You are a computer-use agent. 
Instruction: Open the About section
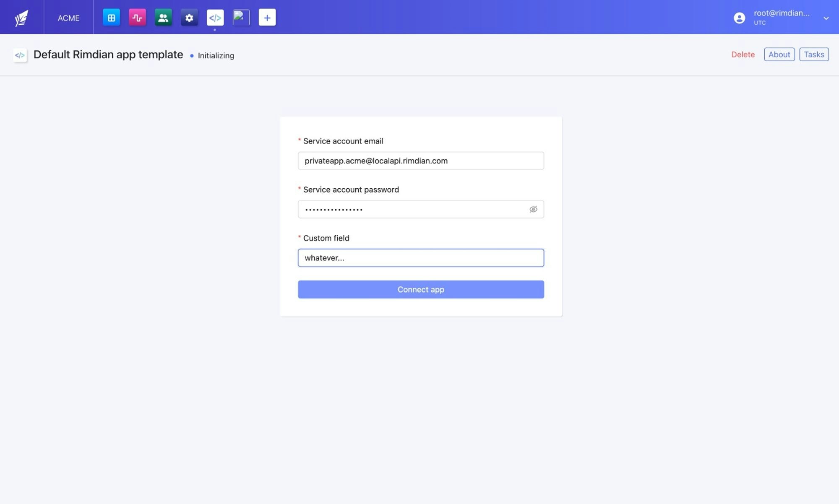click(x=779, y=55)
